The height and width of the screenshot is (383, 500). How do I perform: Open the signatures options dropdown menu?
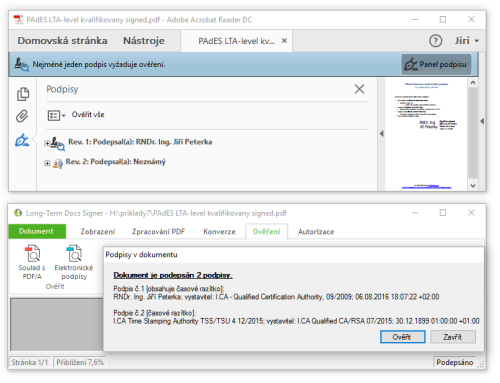56,115
